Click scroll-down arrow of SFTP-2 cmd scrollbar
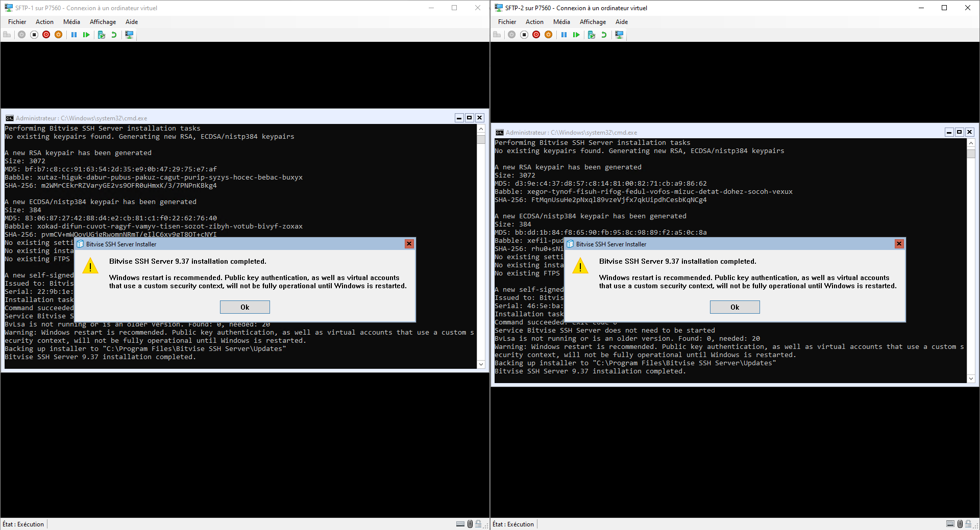The height and width of the screenshot is (530, 980). tap(971, 378)
